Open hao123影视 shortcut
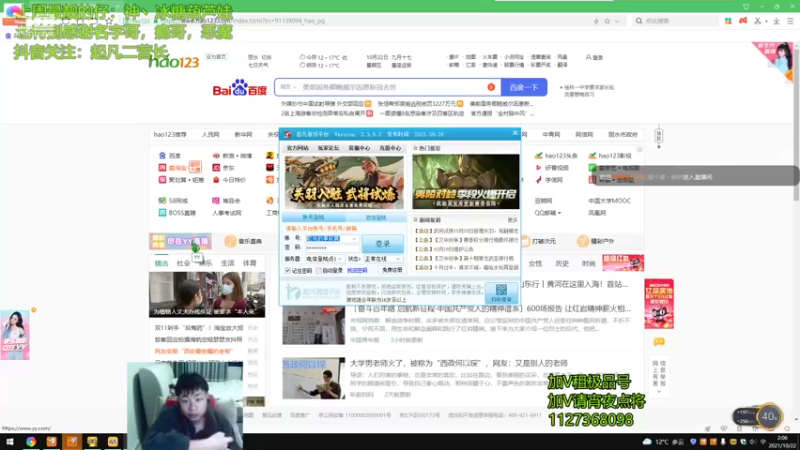800x450 pixels. tap(610, 156)
